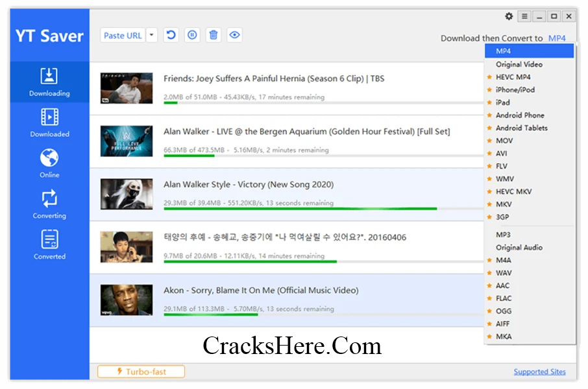
Task: Click the Turbo-fast button
Action: (x=141, y=371)
